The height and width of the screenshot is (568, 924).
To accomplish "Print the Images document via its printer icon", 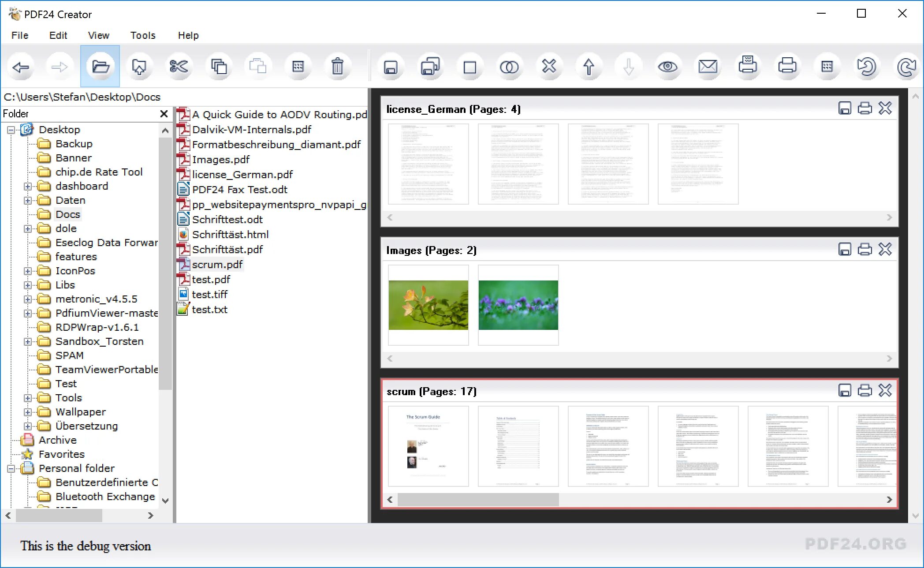I will pos(864,250).
